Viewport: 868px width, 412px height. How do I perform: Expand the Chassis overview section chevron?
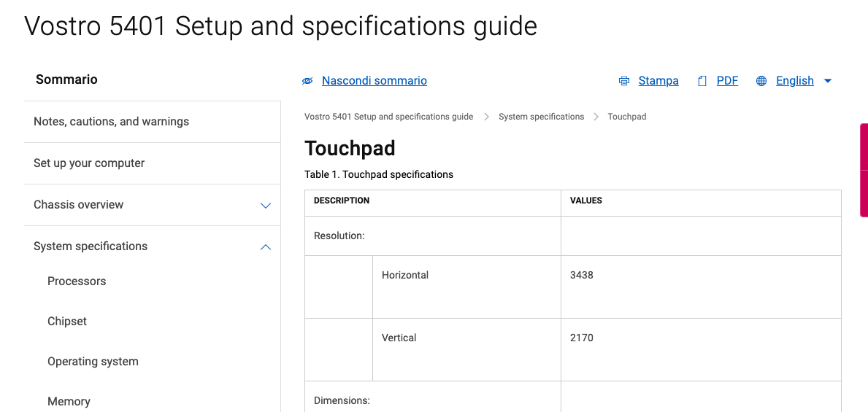(x=266, y=206)
